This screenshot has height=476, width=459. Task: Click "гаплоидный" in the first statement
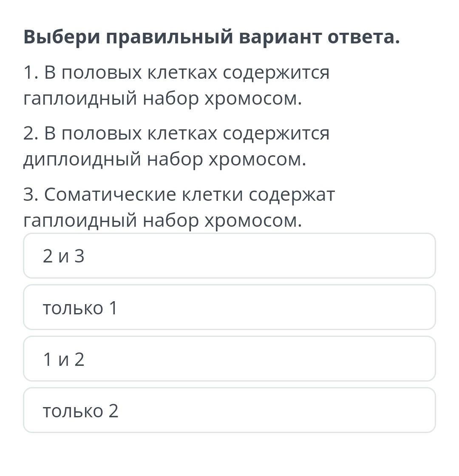click(80, 99)
